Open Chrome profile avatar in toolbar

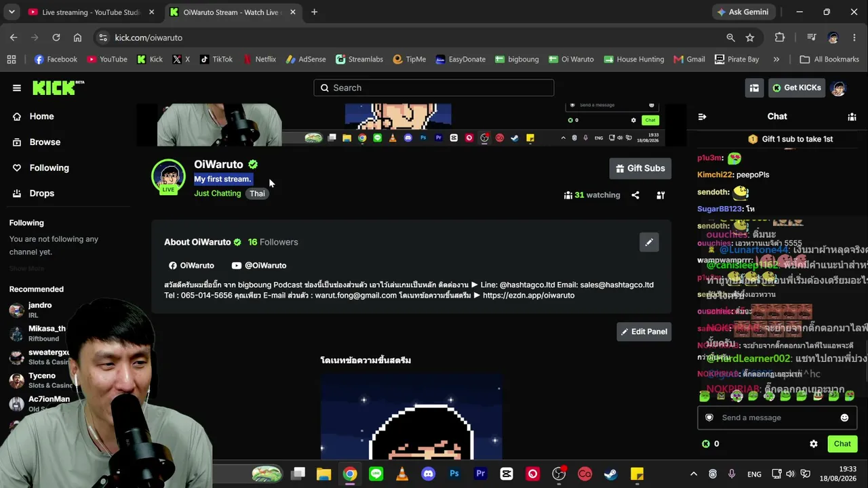pyautogui.click(x=833, y=37)
